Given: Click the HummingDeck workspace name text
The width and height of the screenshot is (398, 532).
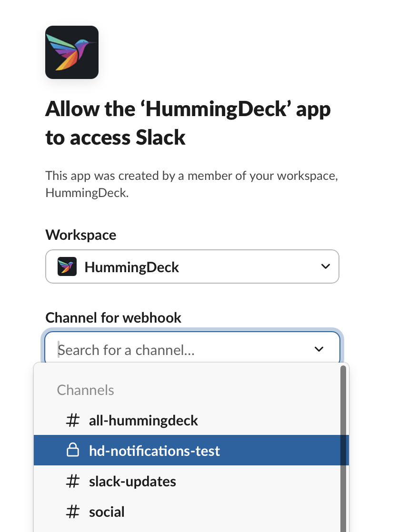Looking at the screenshot, I should tap(132, 266).
